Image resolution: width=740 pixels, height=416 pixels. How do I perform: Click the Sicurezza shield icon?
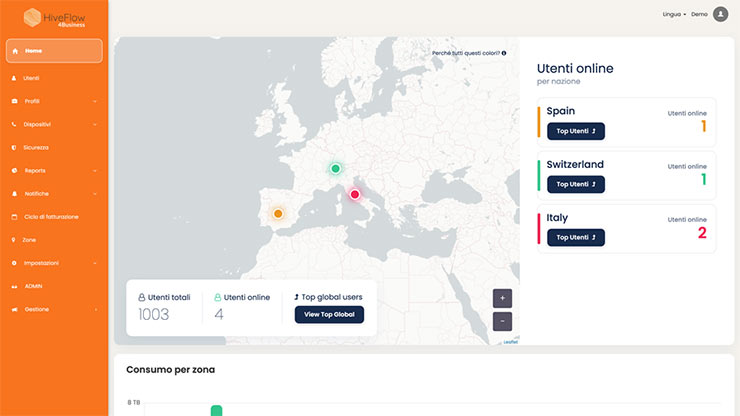point(14,147)
